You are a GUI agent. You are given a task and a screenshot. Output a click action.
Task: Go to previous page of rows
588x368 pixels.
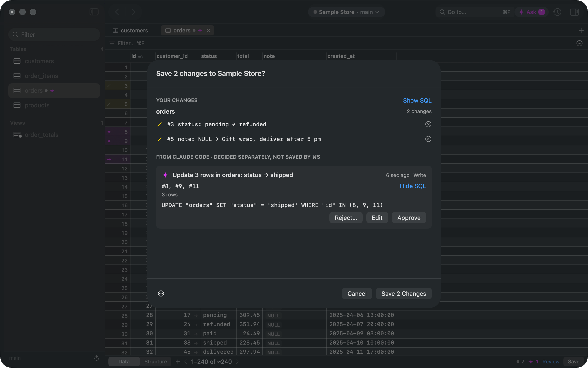coord(186,362)
